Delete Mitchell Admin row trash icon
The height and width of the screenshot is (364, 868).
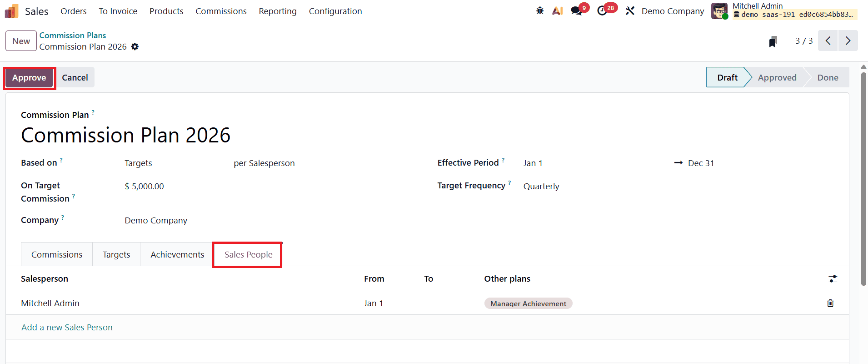(830, 303)
